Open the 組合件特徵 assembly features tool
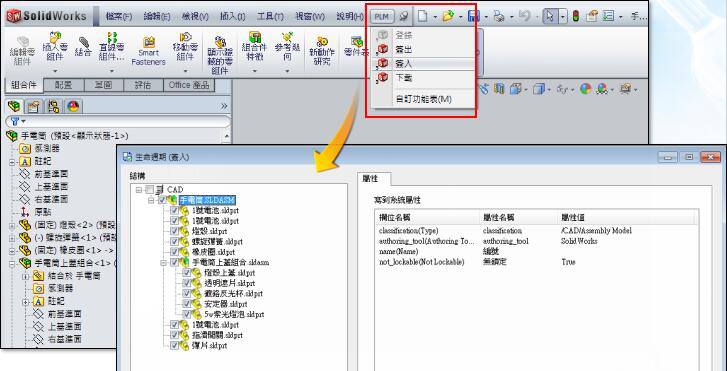 point(255,49)
